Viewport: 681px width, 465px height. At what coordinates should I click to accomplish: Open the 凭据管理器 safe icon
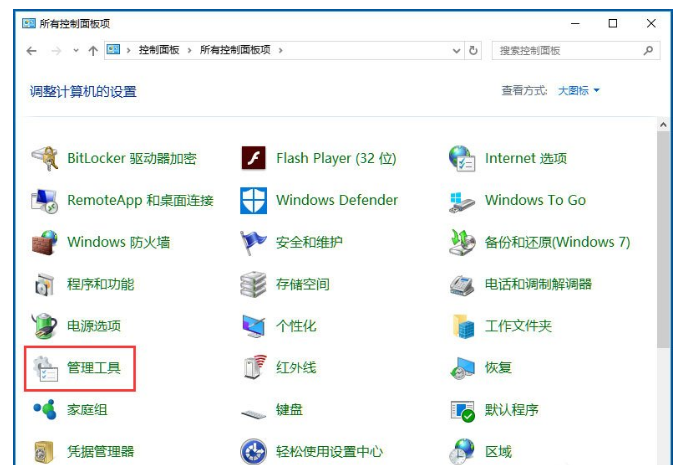click(x=44, y=452)
